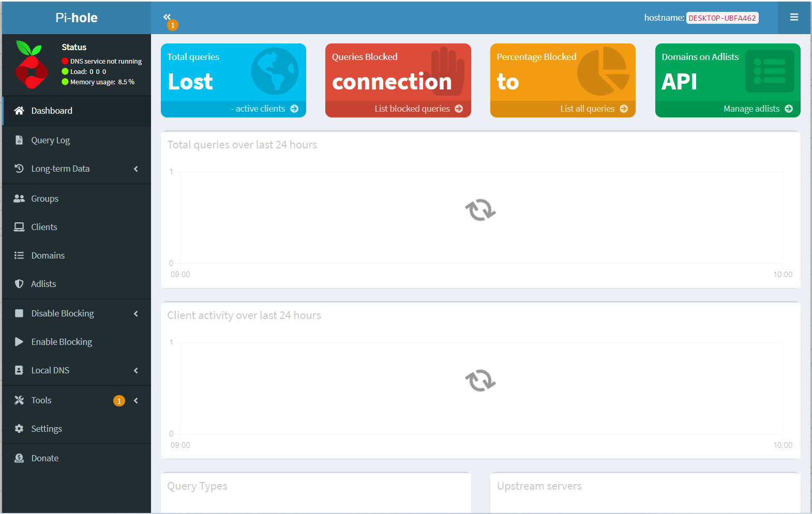812x514 pixels.
Task: Click the 'Load: 0 0 0' status text
Action: 88,71
